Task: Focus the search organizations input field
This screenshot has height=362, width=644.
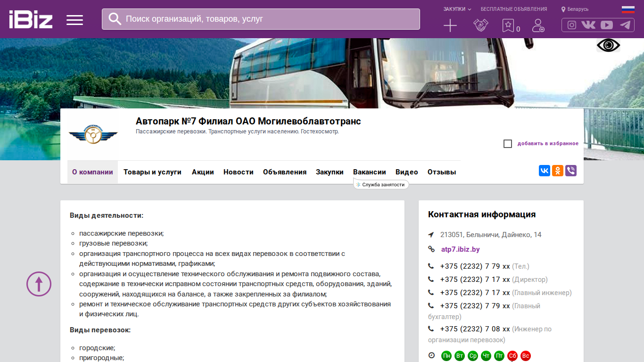Action: pos(261,19)
